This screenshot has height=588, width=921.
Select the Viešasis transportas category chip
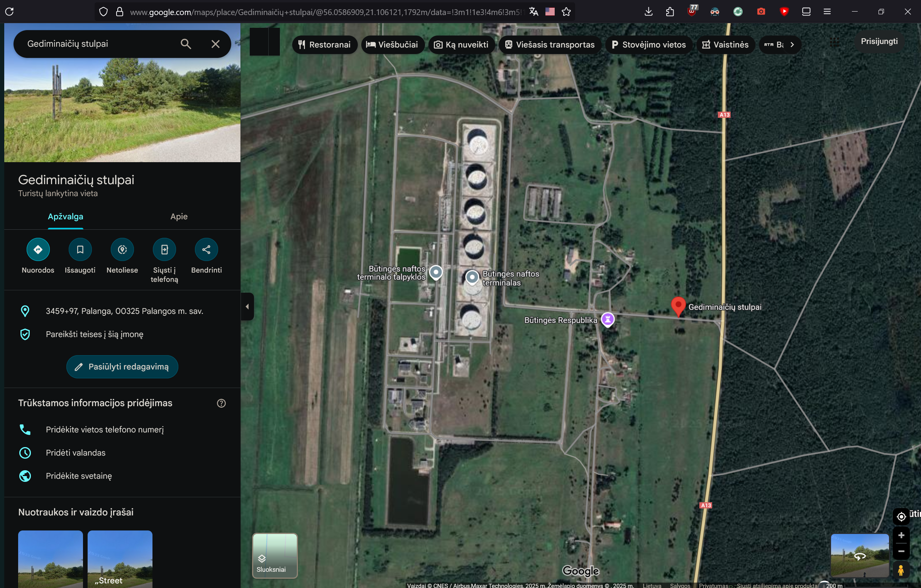tap(550, 45)
